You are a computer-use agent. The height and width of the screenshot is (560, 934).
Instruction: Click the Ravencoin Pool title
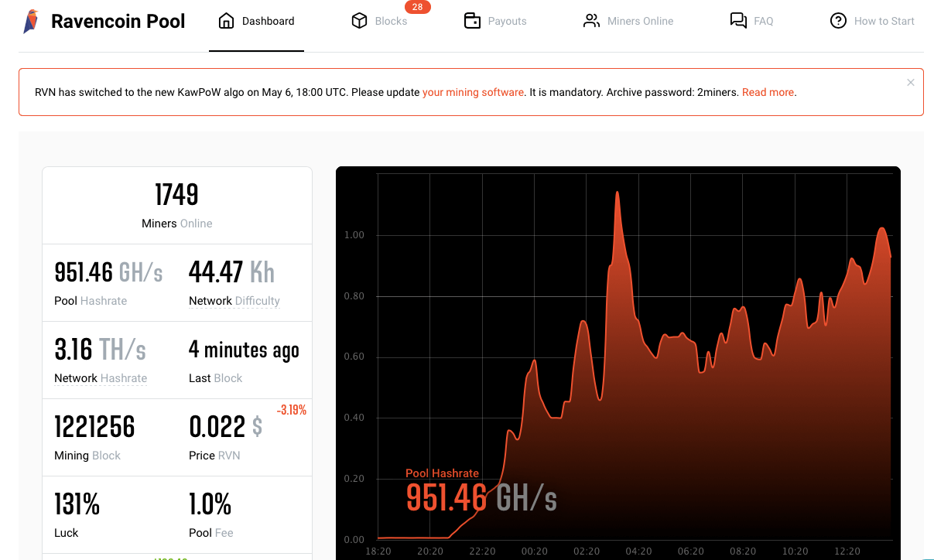point(118,21)
